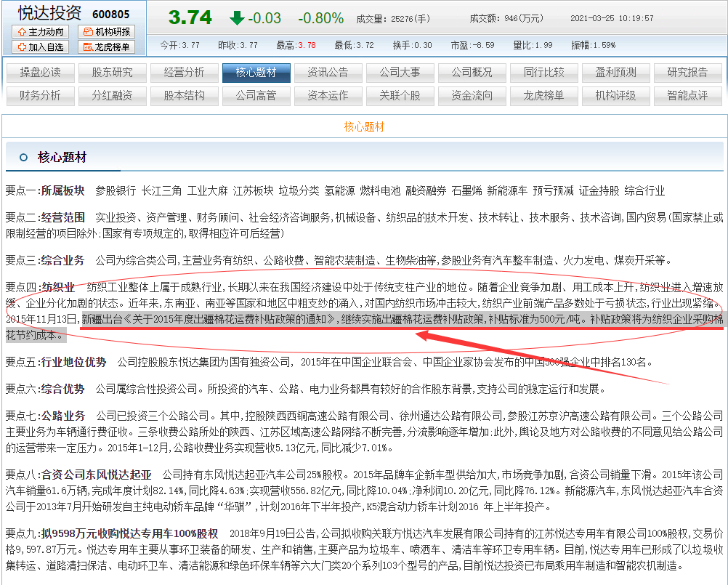Click the plus icon of 加入自选
Viewport: 728px width, 585px height.
click(x=22, y=47)
